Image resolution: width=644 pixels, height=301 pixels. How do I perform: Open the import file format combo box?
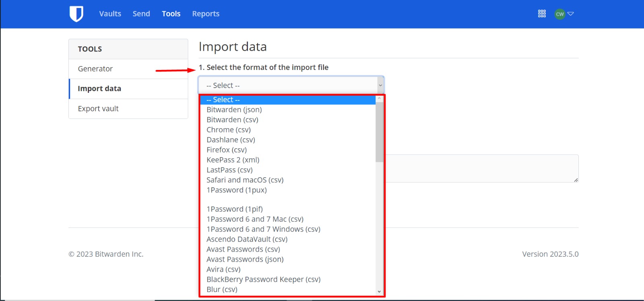click(291, 85)
